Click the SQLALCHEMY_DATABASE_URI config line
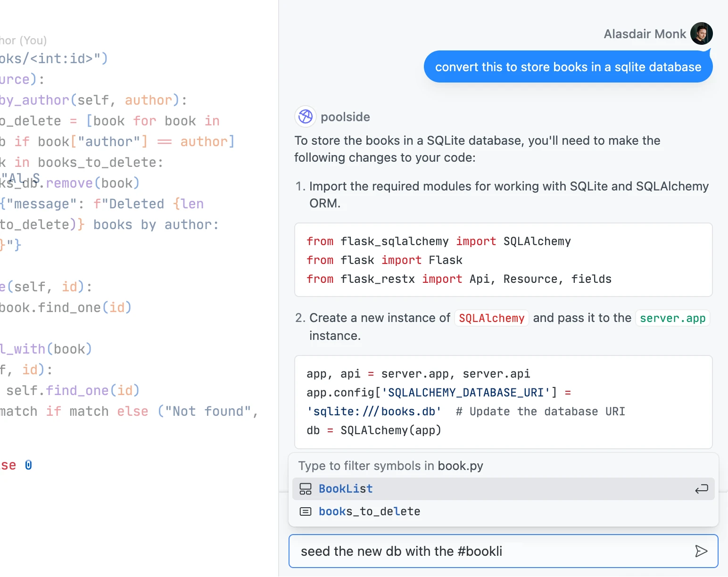The width and height of the screenshot is (728, 577). [x=439, y=393]
